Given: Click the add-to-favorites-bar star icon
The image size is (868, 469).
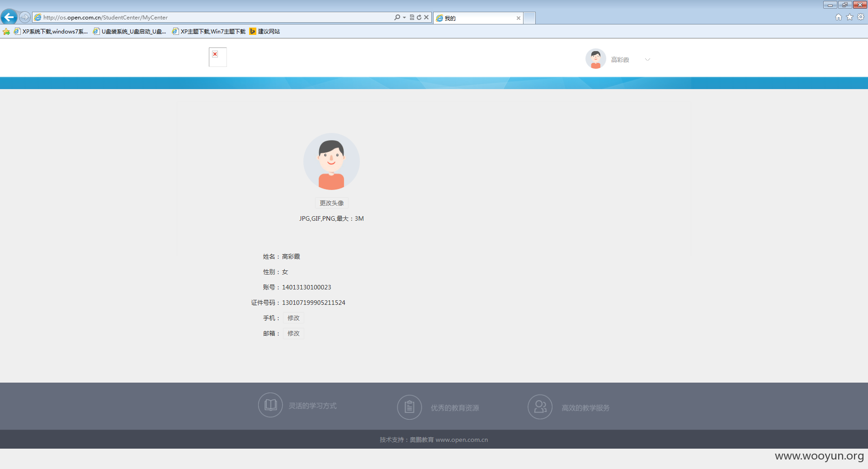Looking at the screenshot, I should pos(6,31).
